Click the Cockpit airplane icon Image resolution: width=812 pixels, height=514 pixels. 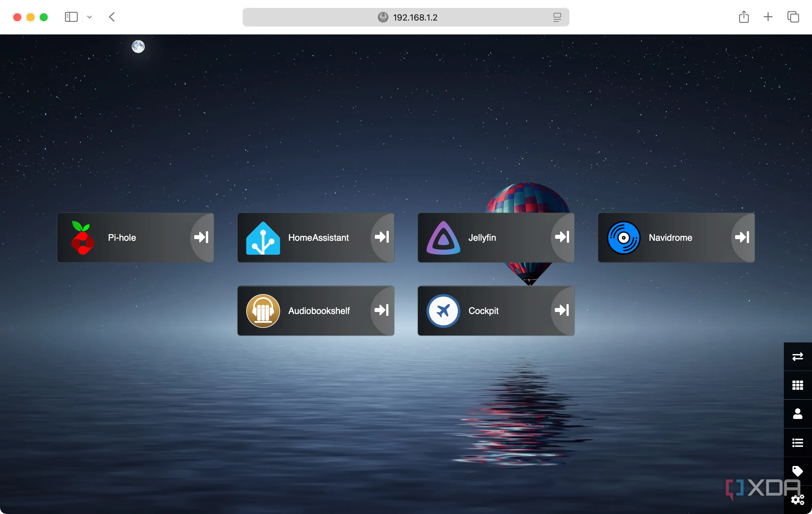[x=443, y=311]
